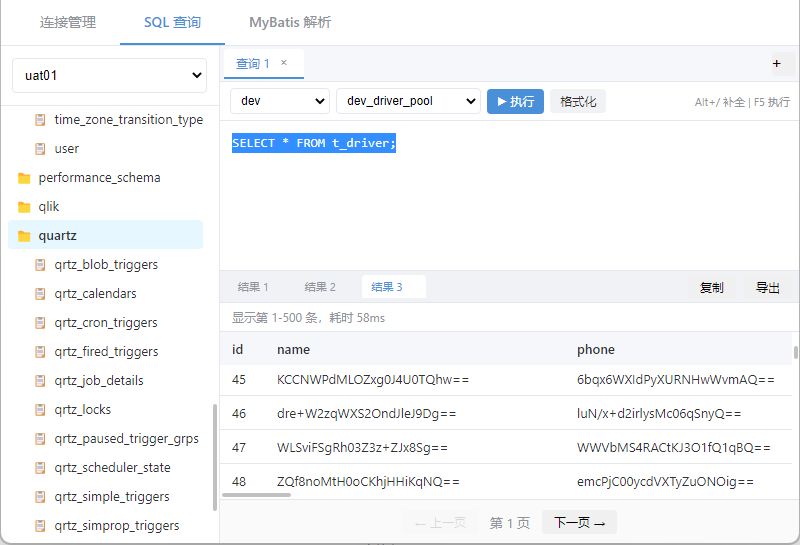Switch to the 连接管理 tab

[68, 22]
